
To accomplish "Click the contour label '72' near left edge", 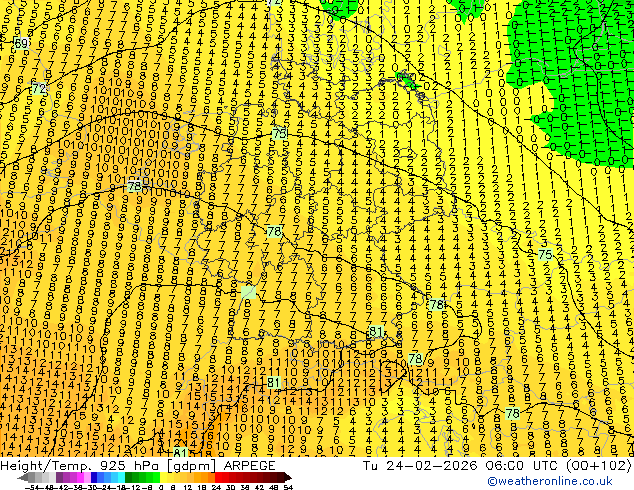I will click(39, 89).
